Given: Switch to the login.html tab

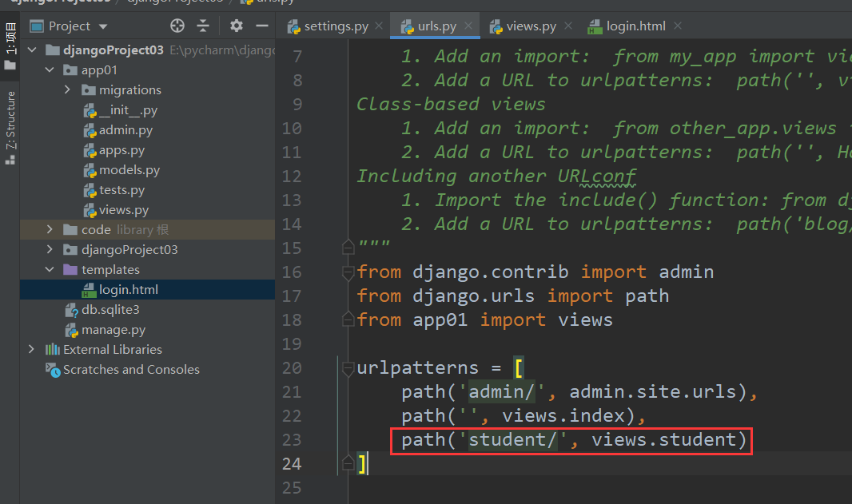Looking at the screenshot, I should 635,26.
